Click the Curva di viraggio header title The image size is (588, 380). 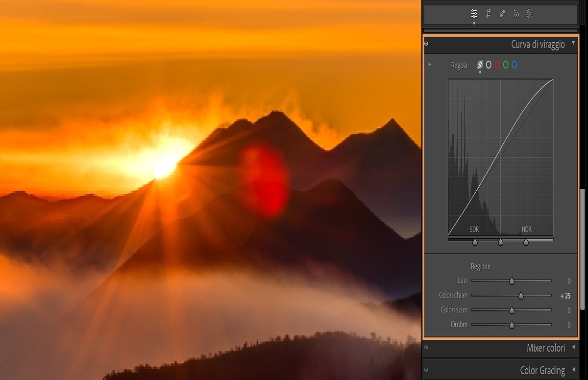tap(538, 45)
